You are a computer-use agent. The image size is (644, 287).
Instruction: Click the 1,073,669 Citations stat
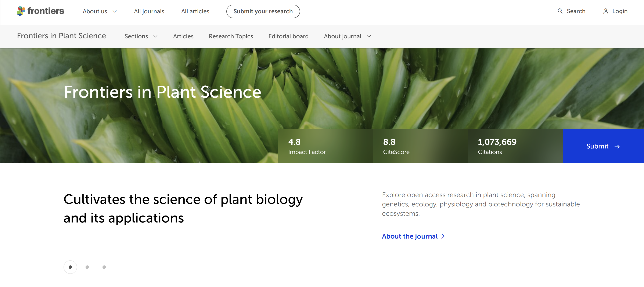tap(515, 146)
